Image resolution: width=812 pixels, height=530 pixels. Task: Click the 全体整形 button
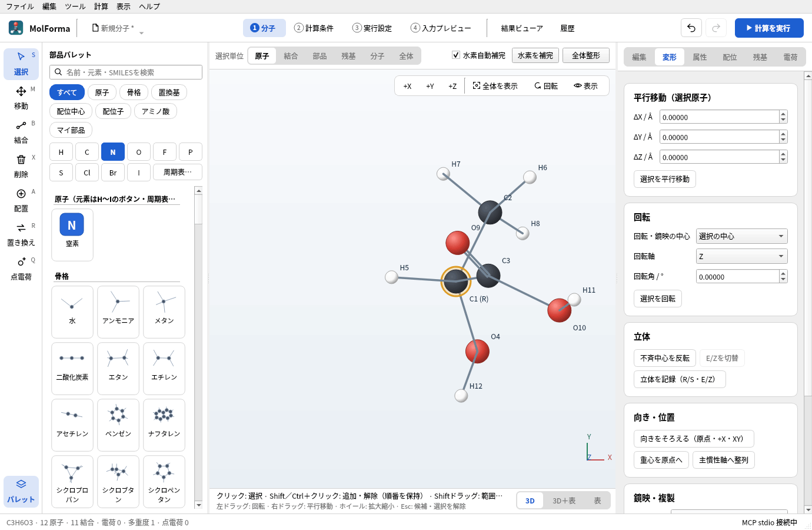click(x=586, y=55)
